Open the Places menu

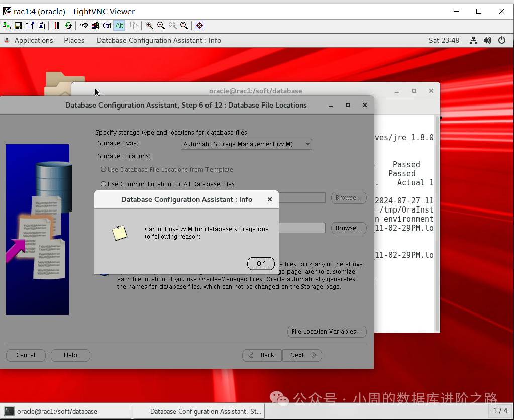point(74,40)
